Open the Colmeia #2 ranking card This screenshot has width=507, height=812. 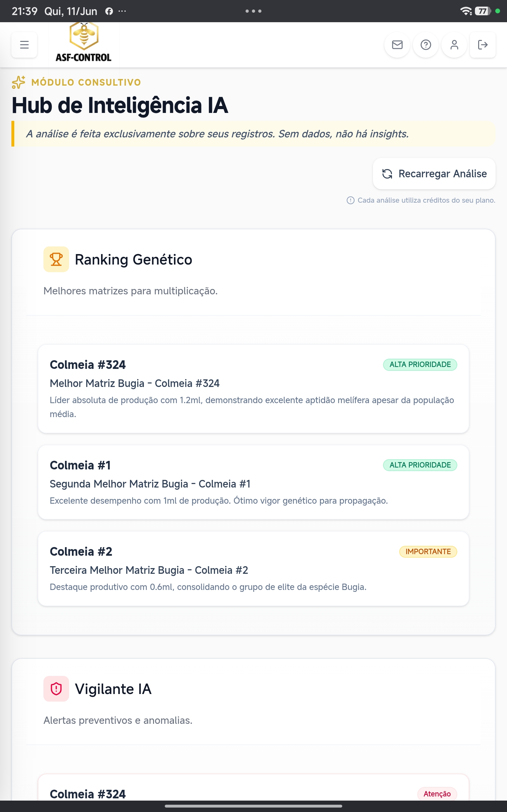253,569
